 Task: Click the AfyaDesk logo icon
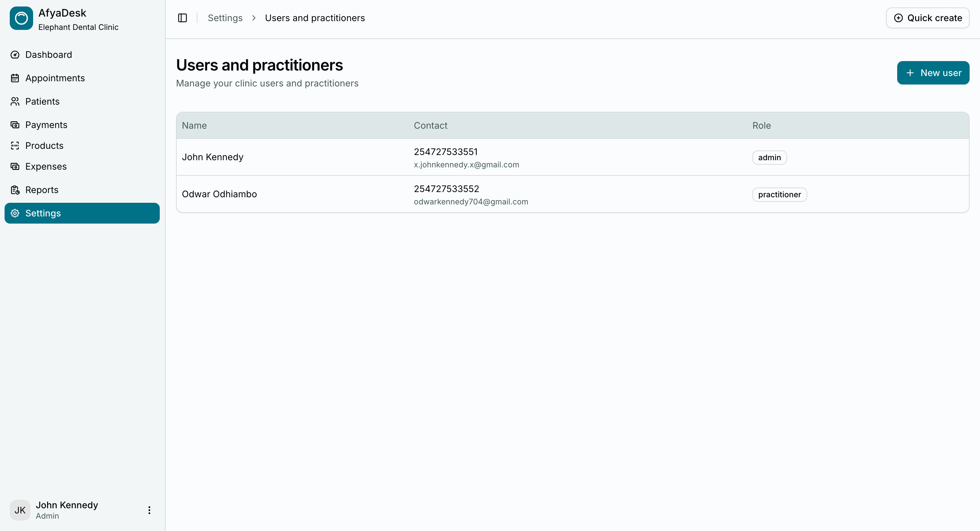click(21, 18)
